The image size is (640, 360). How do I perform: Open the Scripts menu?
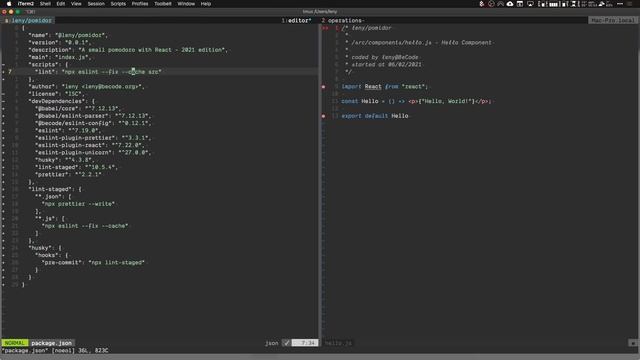(118, 4)
